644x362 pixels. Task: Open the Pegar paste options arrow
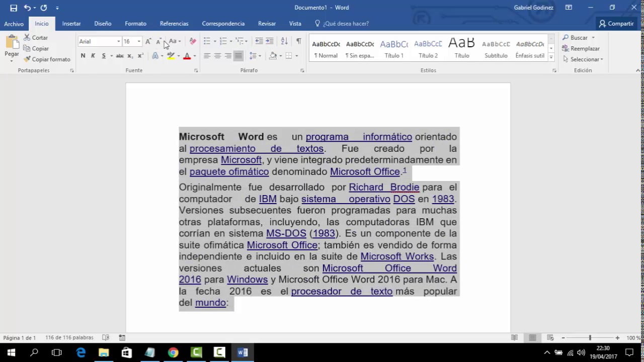point(12,61)
